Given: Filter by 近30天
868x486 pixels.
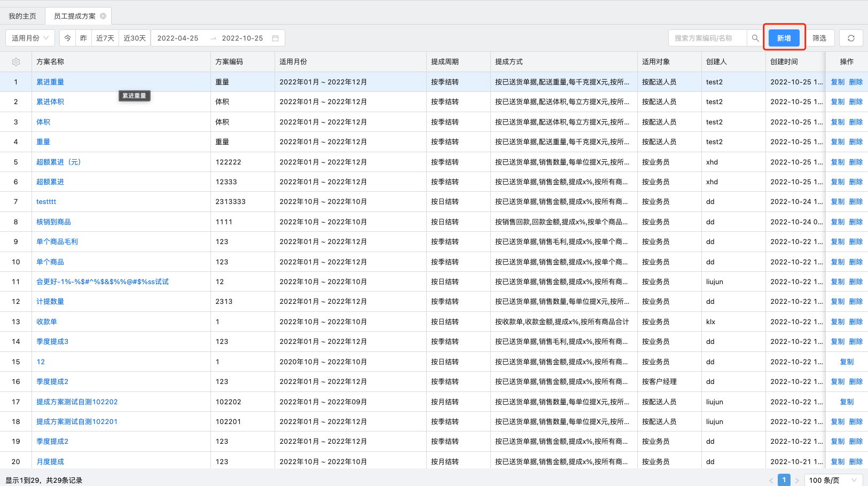Looking at the screenshot, I should coord(135,38).
